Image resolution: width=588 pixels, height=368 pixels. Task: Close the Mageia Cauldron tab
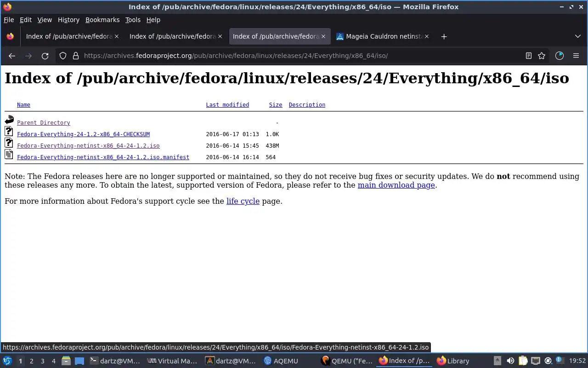(x=427, y=36)
